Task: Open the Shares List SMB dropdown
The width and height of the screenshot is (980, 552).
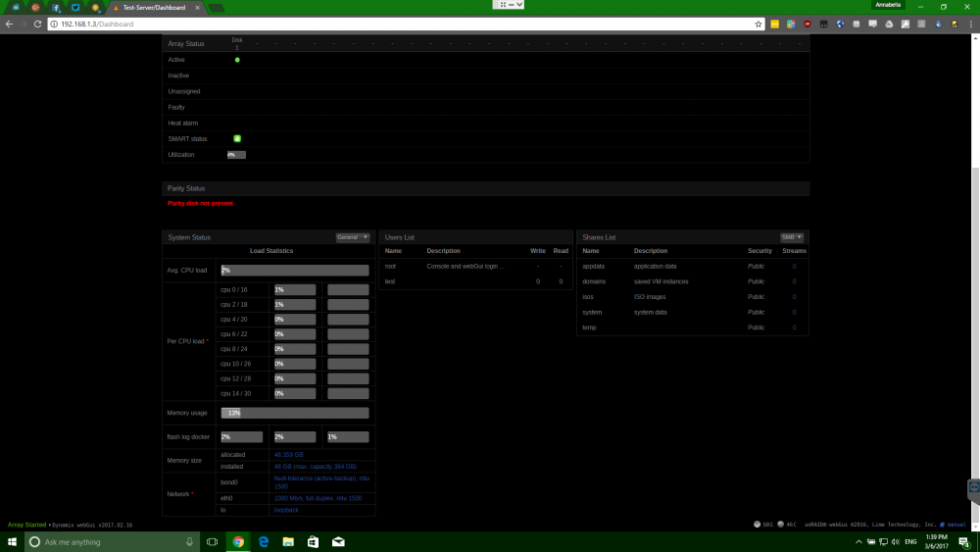Action: pos(791,237)
